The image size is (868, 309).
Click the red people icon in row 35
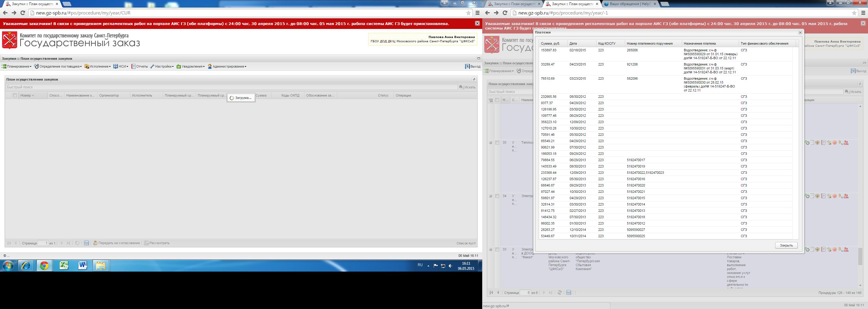point(846,143)
